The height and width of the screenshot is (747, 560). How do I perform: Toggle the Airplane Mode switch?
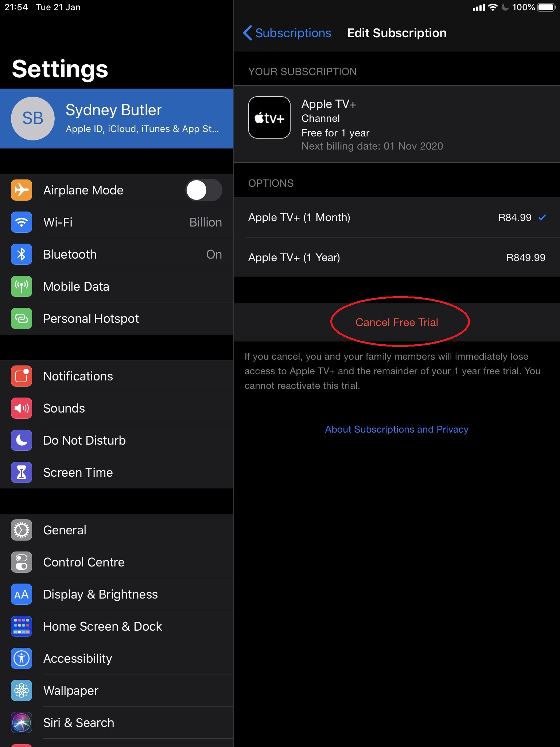(204, 190)
